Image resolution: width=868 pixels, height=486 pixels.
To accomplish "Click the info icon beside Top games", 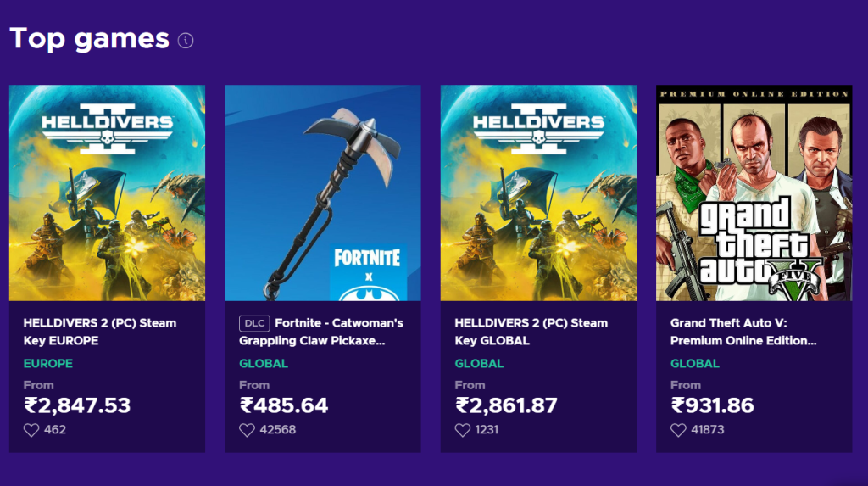I will pyautogui.click(x=186, y=41).
